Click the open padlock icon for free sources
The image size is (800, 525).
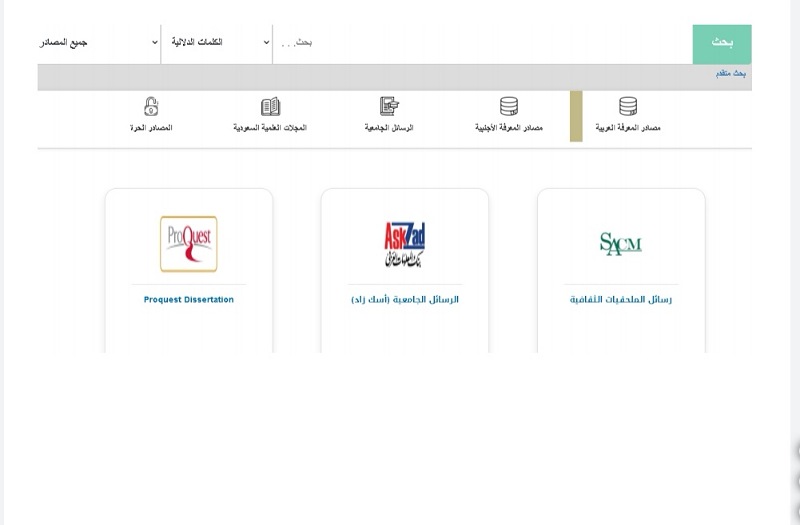pos(151,106)
